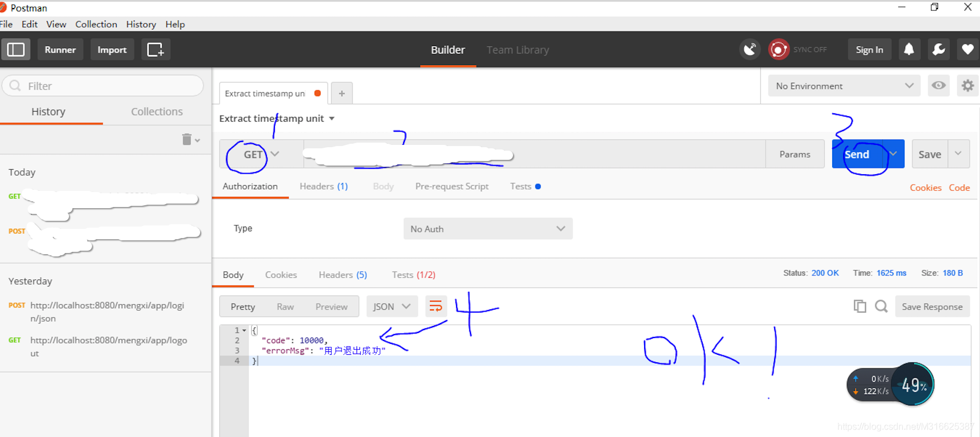Viewport: 980px width, 437px height.
Task: Open the No Environment dropdown
Action: pos(844,86)
